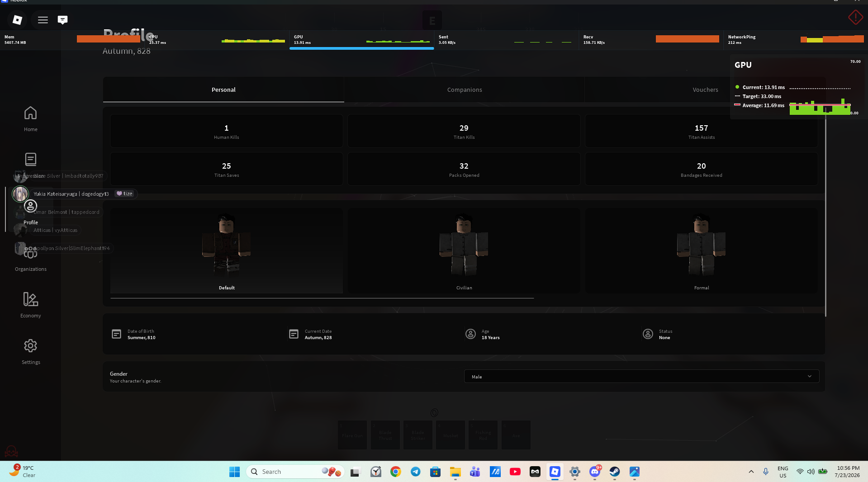Go to Home in sidebar
868x482 pixels.
click(30, 118)
